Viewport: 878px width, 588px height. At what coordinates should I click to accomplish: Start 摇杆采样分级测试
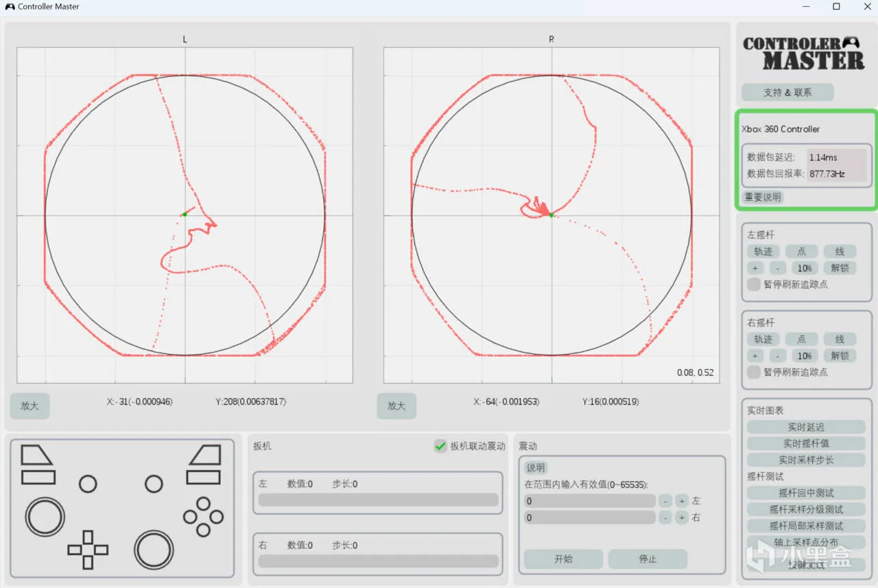[806, 510]
